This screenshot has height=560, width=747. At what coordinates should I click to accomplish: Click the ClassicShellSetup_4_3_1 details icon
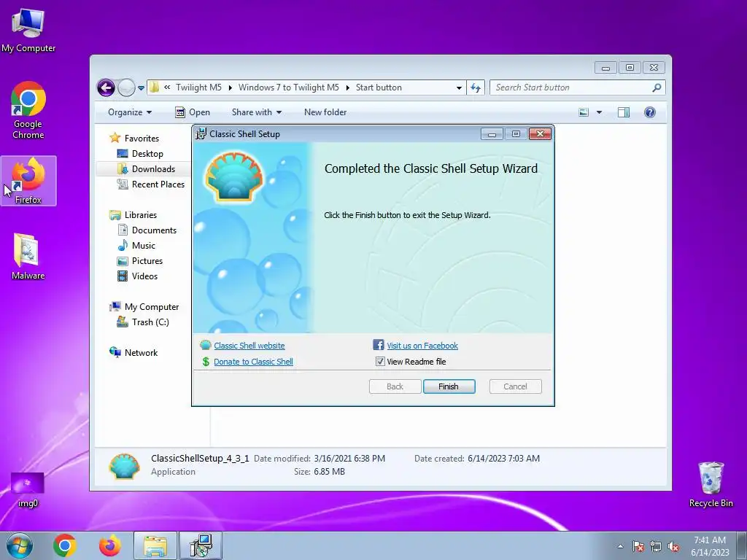[124, 466]
